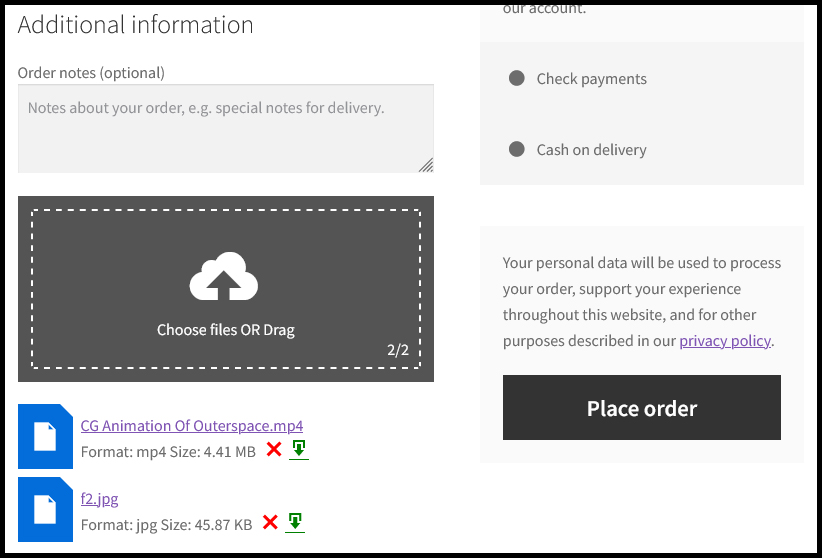Open the f2.jpg file link
The height and width of the screenshot is (558, 822).
click(100, 498)
